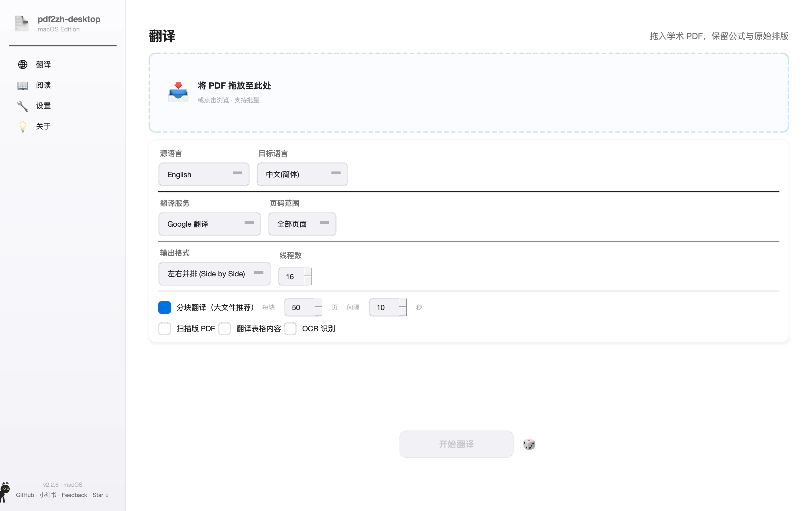Open the 页码范围 全部页面 dropdown
Screen dimensions: 812x511
click(x=302, y=224)
